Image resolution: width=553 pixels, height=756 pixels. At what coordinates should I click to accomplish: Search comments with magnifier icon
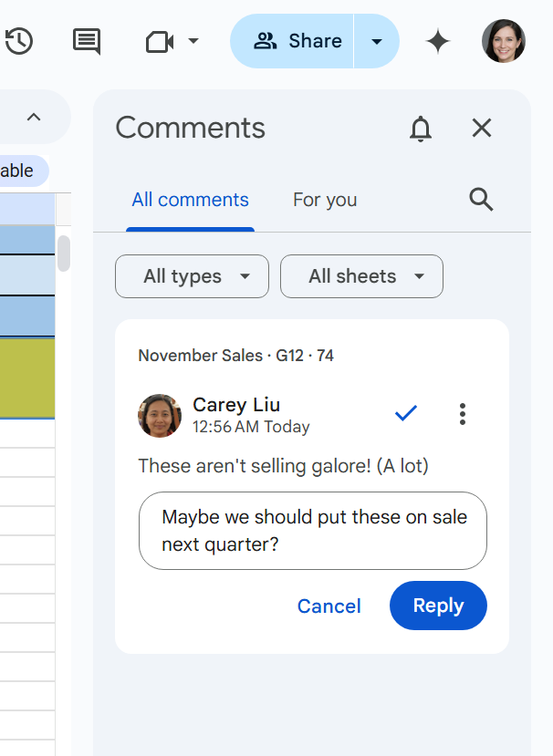coord(481,200)
